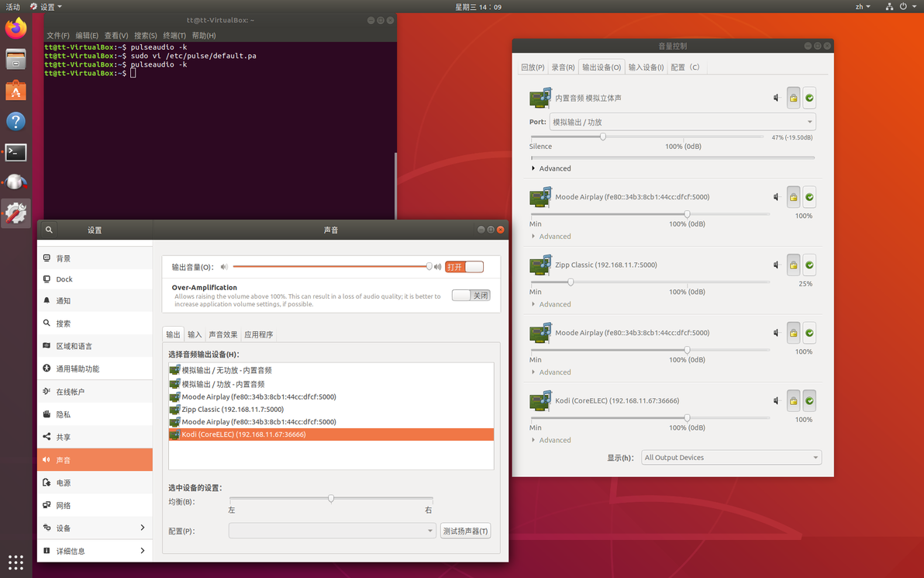Mute the 内置音频 模拟立体声 device
Viewport: 924px width, 578px height.
click(x=777, y=98)
